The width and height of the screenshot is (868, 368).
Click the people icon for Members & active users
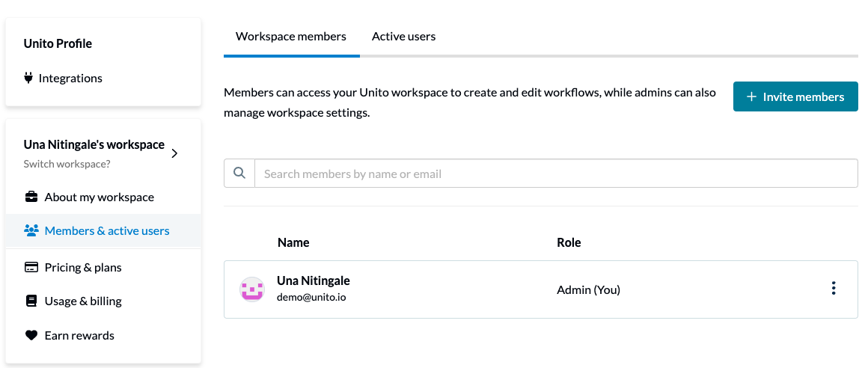(x=31, y=231)
